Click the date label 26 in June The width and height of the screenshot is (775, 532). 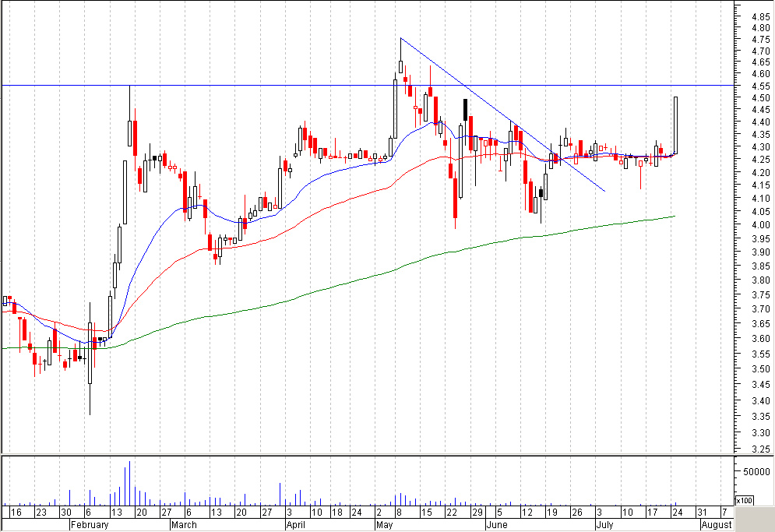coord(577,513)
